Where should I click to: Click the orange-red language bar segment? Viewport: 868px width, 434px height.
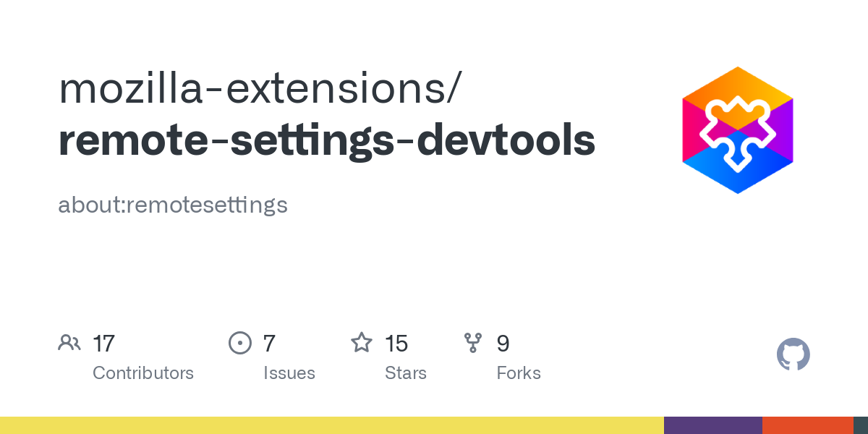pyautogui.click(x=807, y=425)
